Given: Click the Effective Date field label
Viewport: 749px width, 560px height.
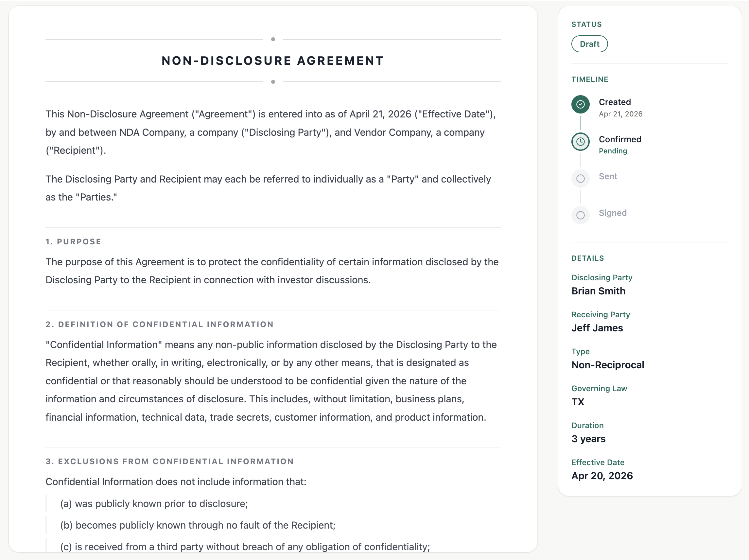Looking at the screenshot, I should pyautogui.click(x=598, y=463).
